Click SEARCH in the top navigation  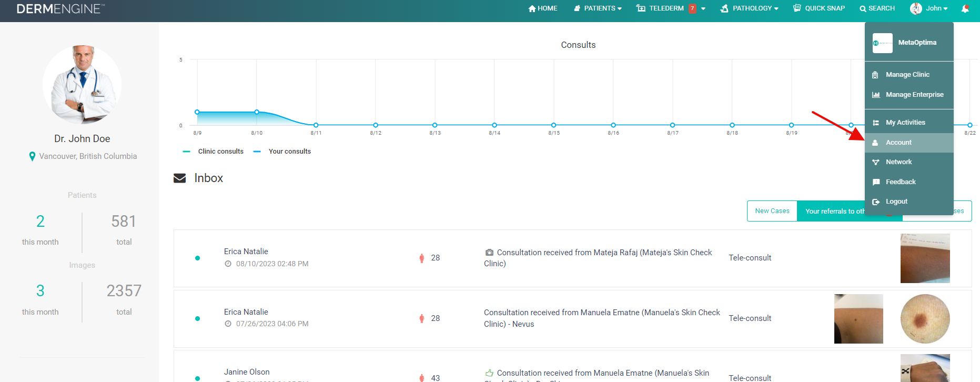point(877,8)
